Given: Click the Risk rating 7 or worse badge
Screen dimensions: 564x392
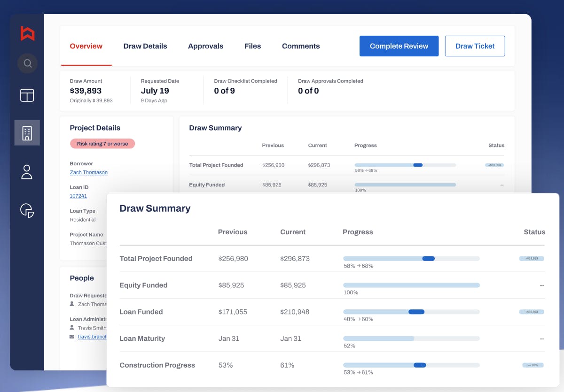Looking at the screenshot, I should [x=102, y=144].
